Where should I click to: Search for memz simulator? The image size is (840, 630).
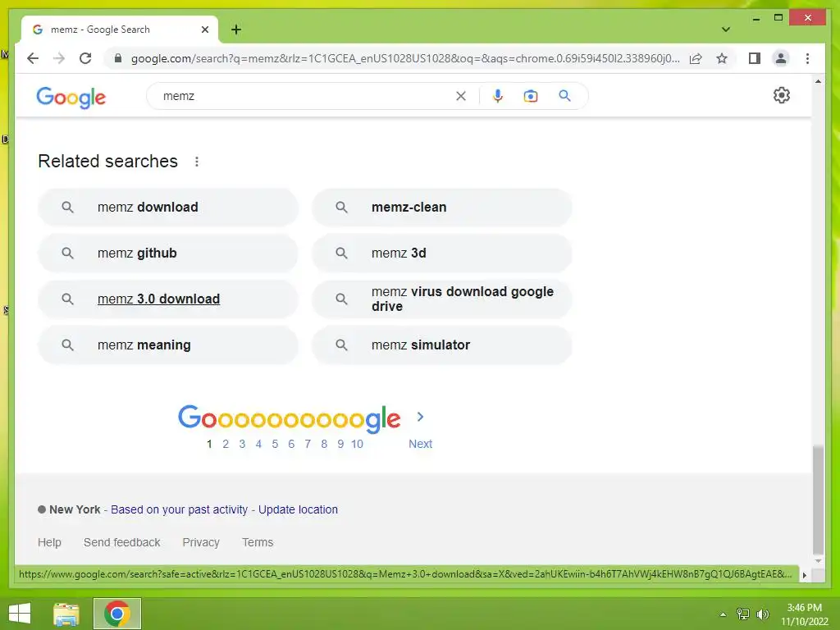[442, 345]
